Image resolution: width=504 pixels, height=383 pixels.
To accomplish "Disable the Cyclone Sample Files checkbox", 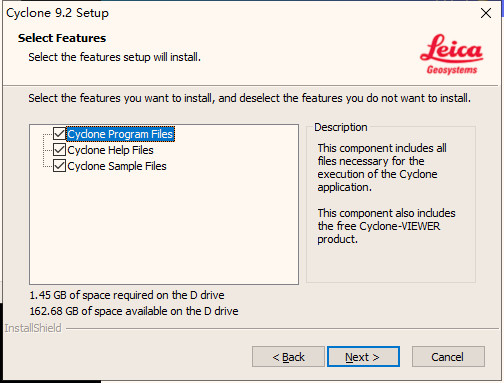I will point(59,166).
